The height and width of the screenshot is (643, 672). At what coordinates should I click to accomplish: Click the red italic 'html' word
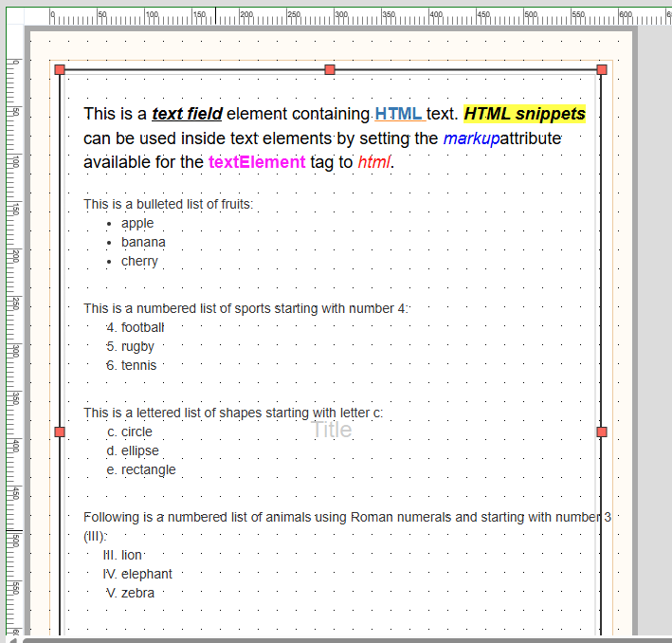point(373,162)
